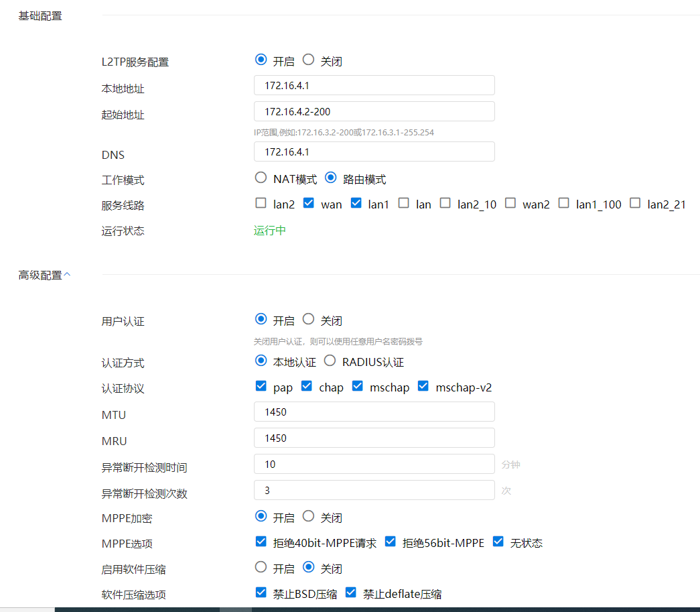Focus the DNS input field
The width and height of the screenshot is (700, 612).
click(374, 151)
